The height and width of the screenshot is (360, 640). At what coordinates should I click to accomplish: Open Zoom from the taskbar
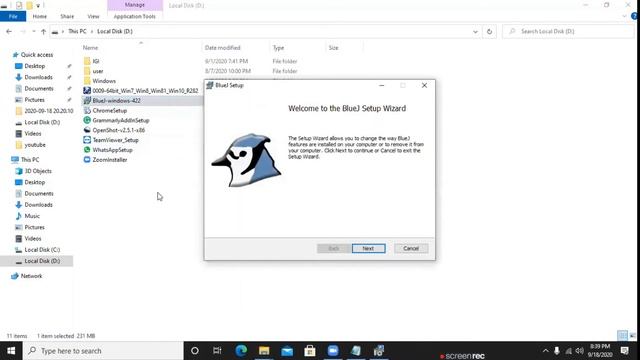tap(333, 351)
